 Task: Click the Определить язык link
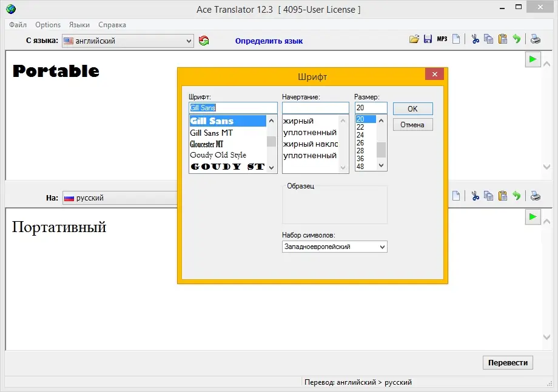pos(269,41)
